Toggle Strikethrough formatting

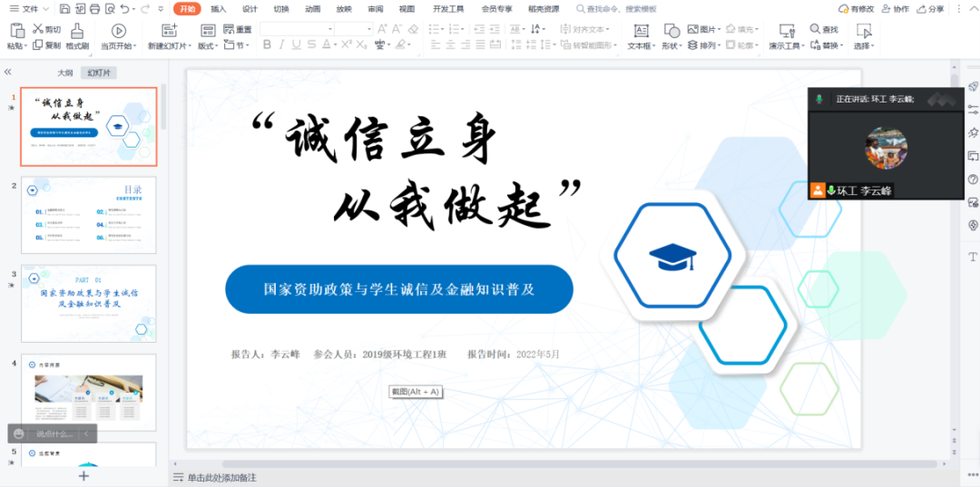[311, 45]
